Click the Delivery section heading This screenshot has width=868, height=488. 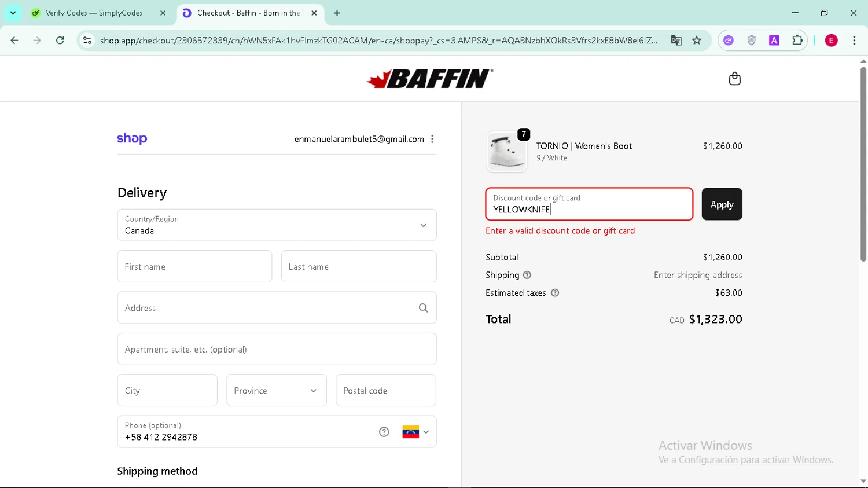[142, 193]
